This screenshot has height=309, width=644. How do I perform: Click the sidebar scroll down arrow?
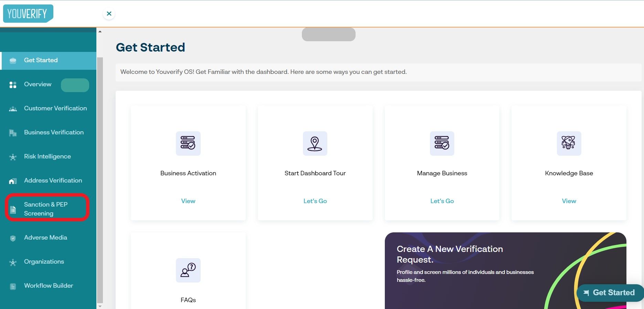pos(100,306)
